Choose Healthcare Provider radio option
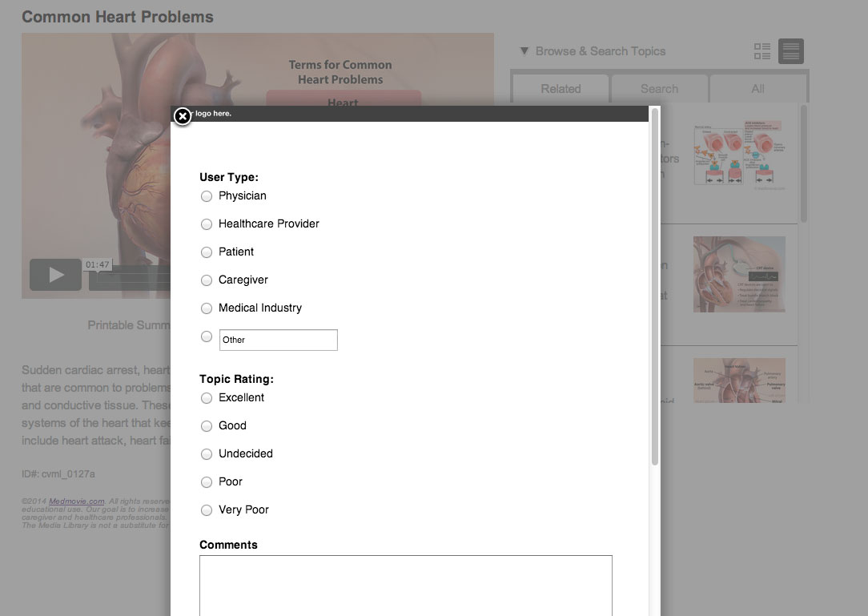The width and height of the screenshot is (868, 616). pyautogui.click(x=207, y=224)
